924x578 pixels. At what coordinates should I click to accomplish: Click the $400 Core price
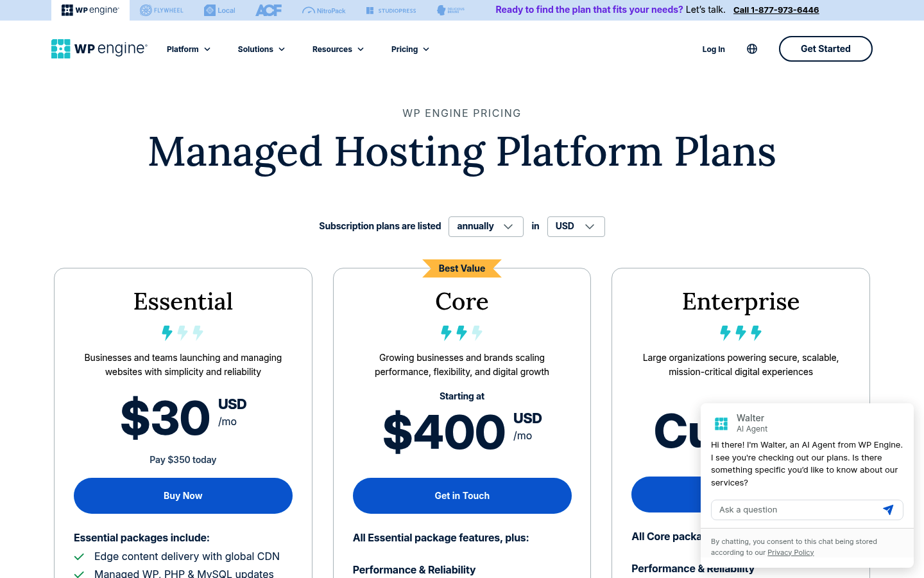pyautogui.click(x=444, y=432)
